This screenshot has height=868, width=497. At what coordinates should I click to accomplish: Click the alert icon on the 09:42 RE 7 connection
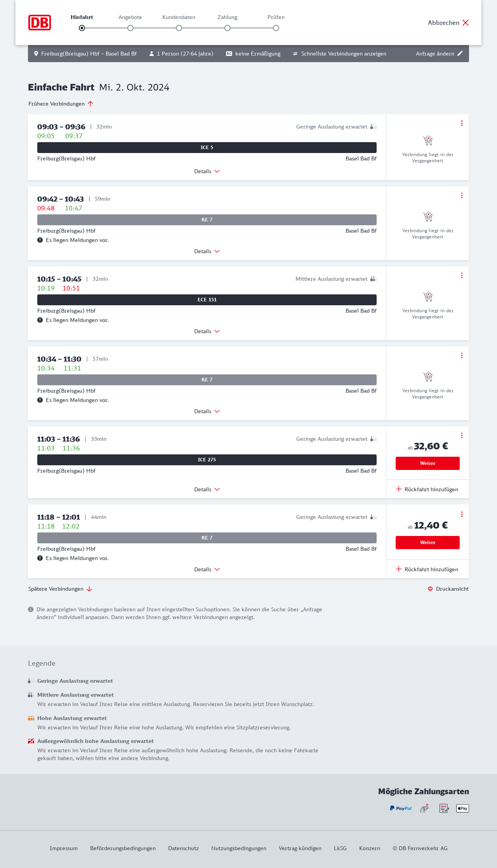[40, 240]
